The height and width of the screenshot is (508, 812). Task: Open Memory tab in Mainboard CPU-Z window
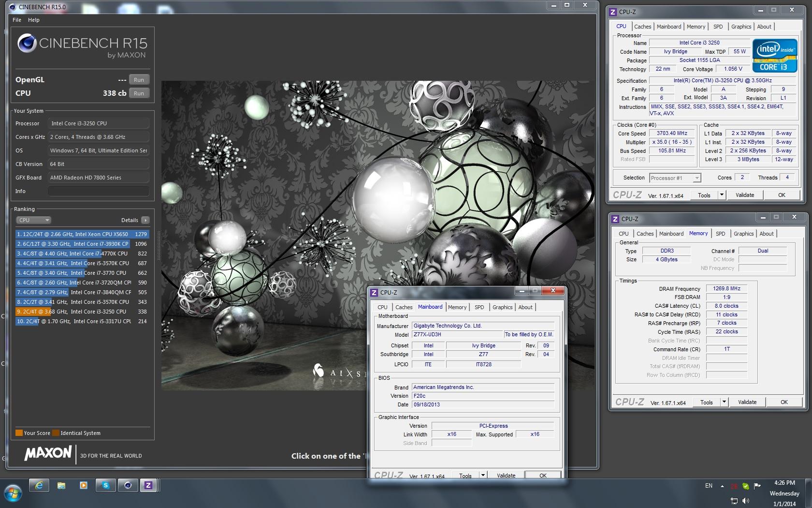coord(457,307)
